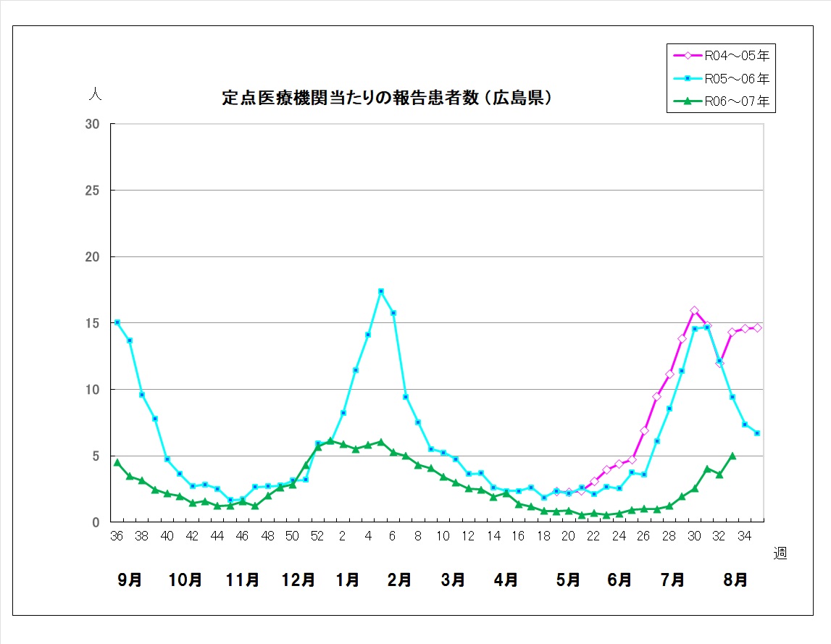Click week 34 on the x-axis
Image resolution: width=831 pixels, height=644 pixels.
click(744, 536)
